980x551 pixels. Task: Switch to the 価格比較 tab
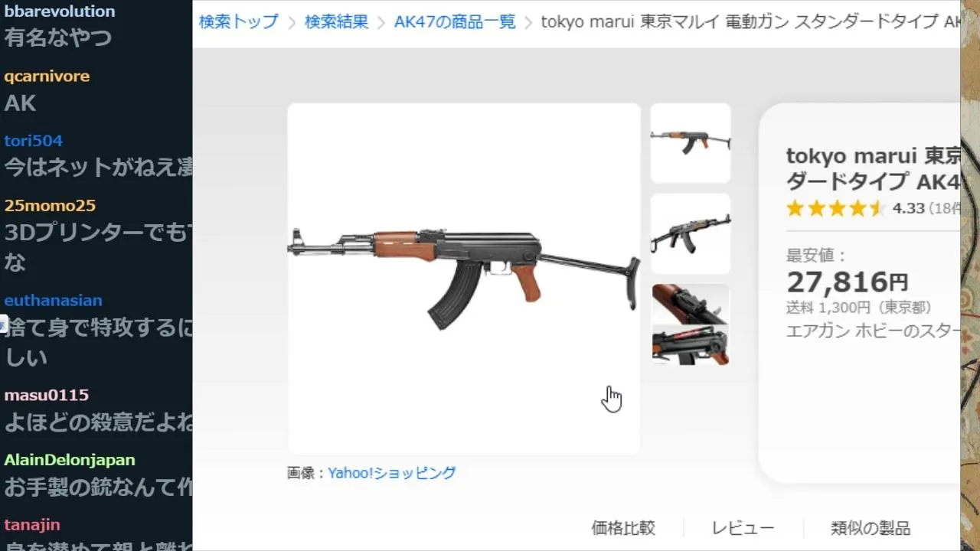click(623, 528)
